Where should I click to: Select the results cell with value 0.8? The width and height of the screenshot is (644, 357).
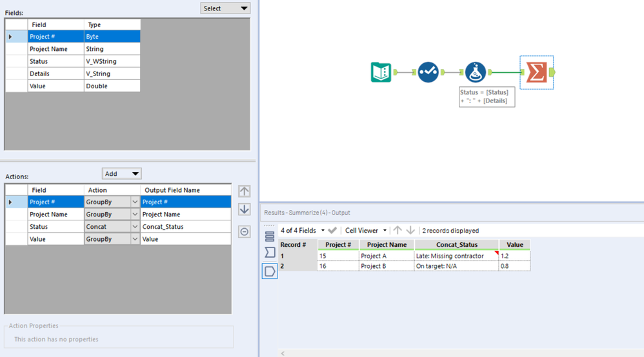(515, 266)
